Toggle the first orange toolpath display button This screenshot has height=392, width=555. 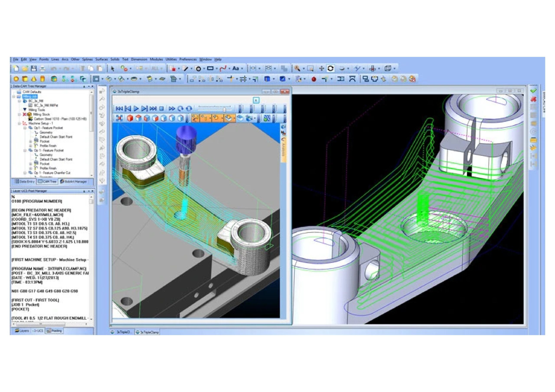[195, 118]
